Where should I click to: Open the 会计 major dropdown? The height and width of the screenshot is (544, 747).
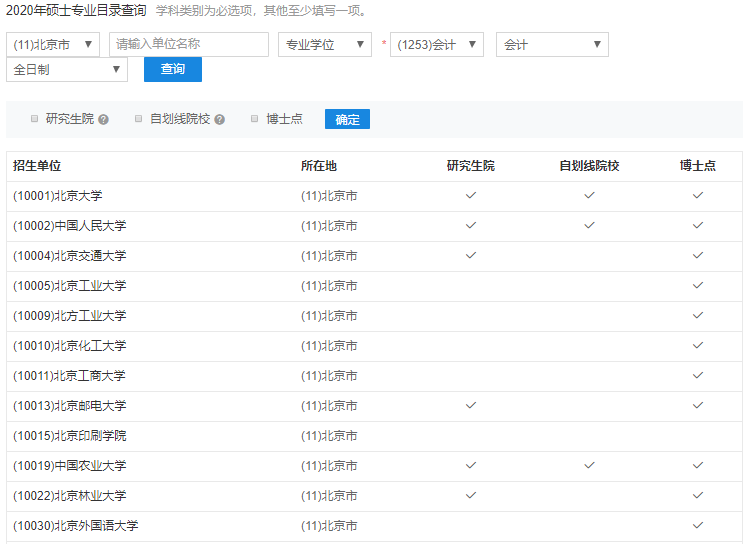pyautogui.click(x=552, y=45)
